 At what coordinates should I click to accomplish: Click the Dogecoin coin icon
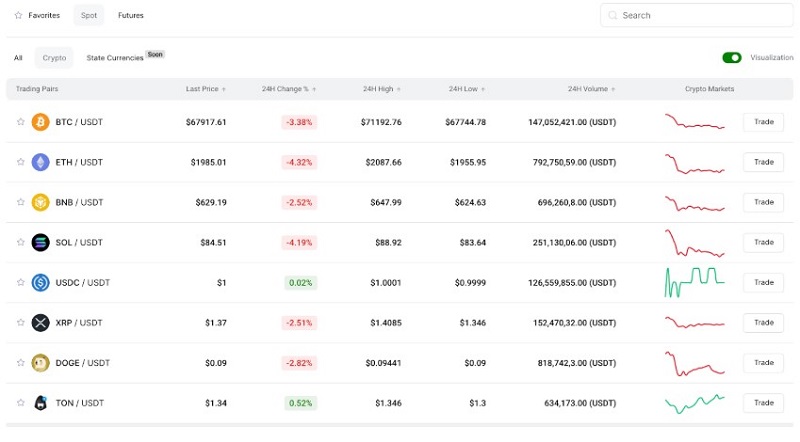point(40,362)
